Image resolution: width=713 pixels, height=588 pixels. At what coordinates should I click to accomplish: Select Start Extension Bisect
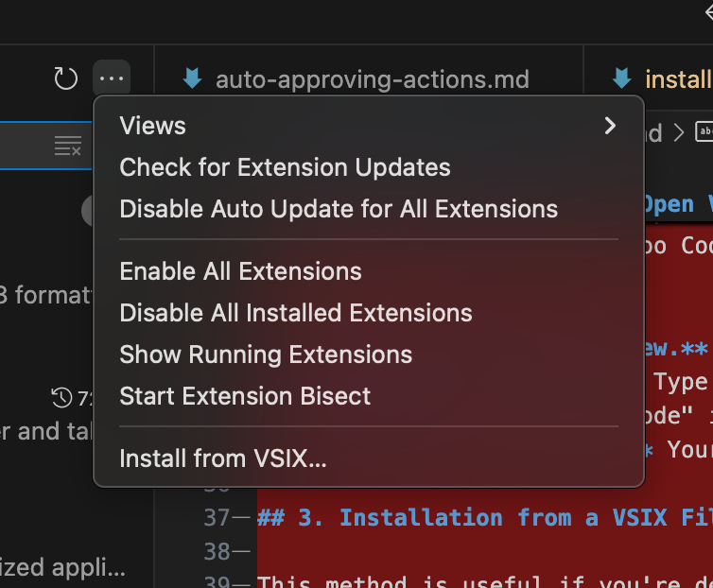245,396
